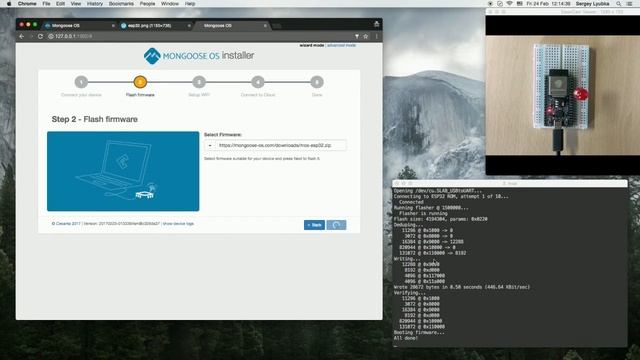Click the Sergey Lyubka user menu
Screen dimensions: 640x360
(x=592, y=4)
